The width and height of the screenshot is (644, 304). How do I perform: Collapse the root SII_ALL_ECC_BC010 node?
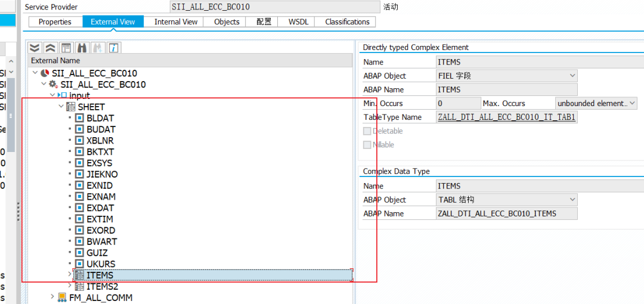click(35, 73)
